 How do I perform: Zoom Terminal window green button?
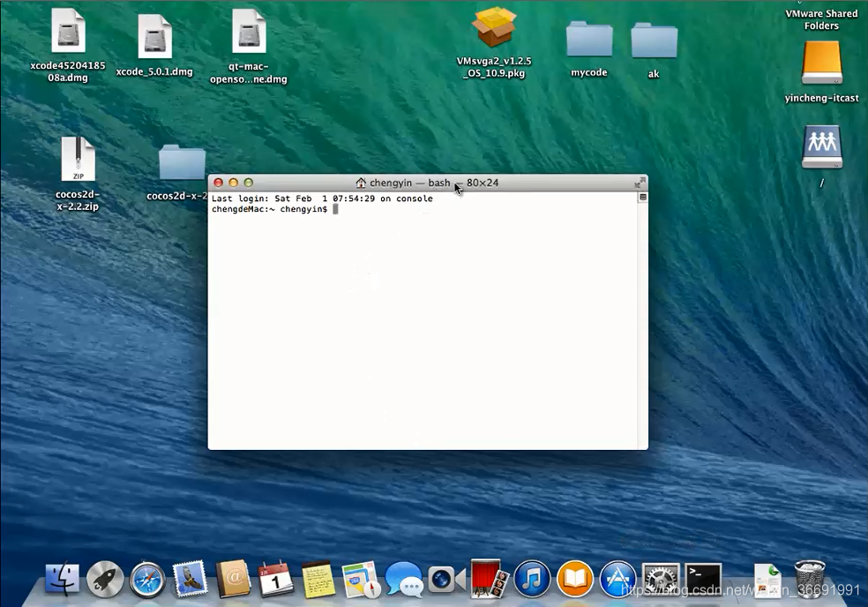249,183
